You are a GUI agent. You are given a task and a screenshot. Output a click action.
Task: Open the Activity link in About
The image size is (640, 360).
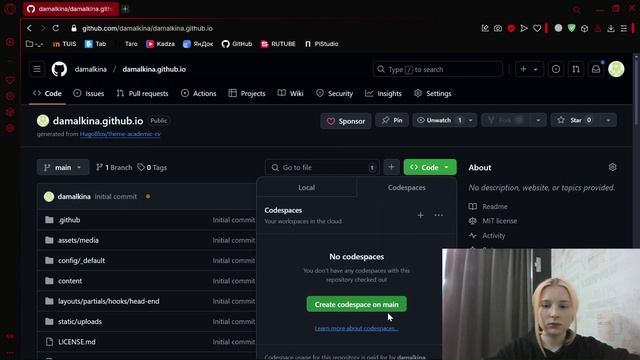(487, 236)
